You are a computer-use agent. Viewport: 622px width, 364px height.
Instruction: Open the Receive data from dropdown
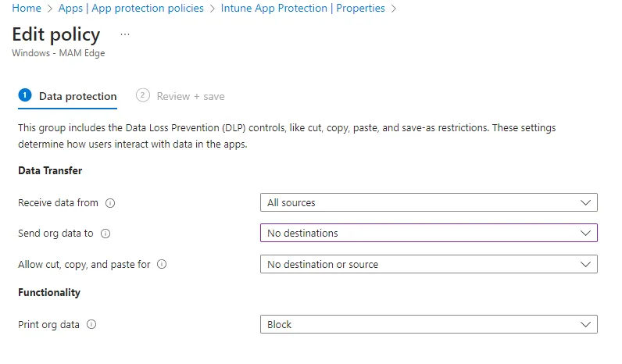(428, 203)
